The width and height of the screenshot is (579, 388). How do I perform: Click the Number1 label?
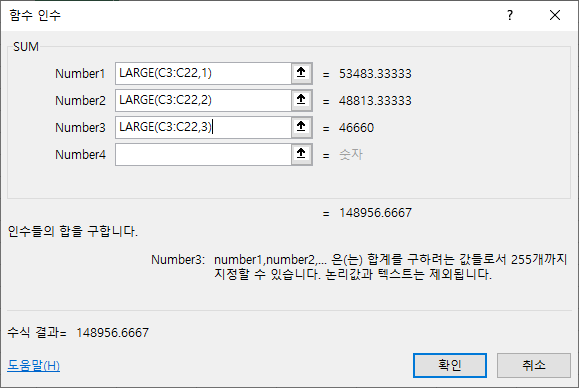80,73
